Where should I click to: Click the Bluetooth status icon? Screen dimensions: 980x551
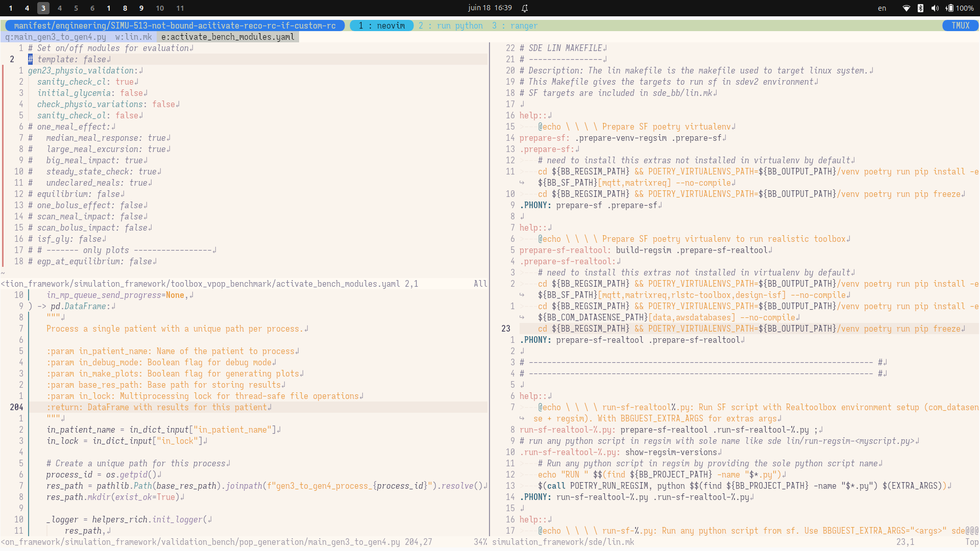(x=920, y=8)
